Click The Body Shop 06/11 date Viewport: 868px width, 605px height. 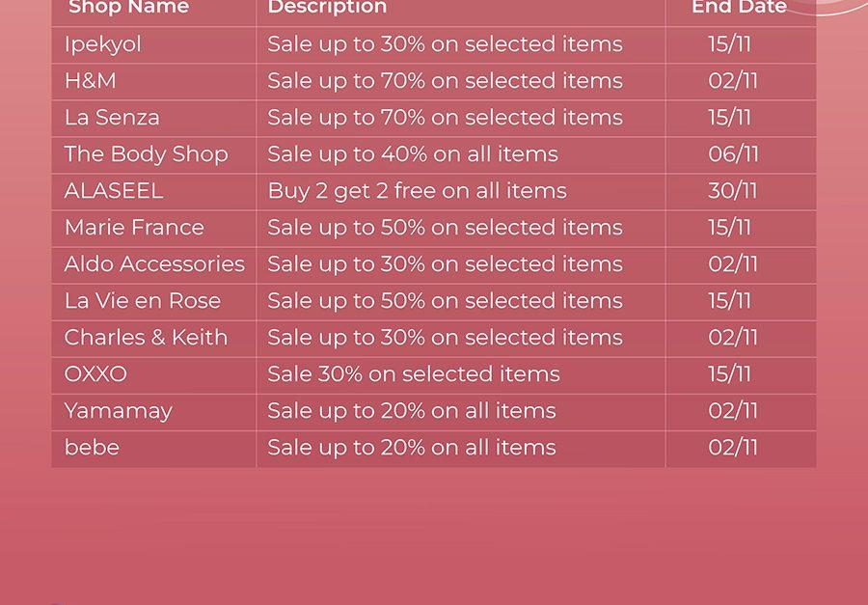coord(733,154)
